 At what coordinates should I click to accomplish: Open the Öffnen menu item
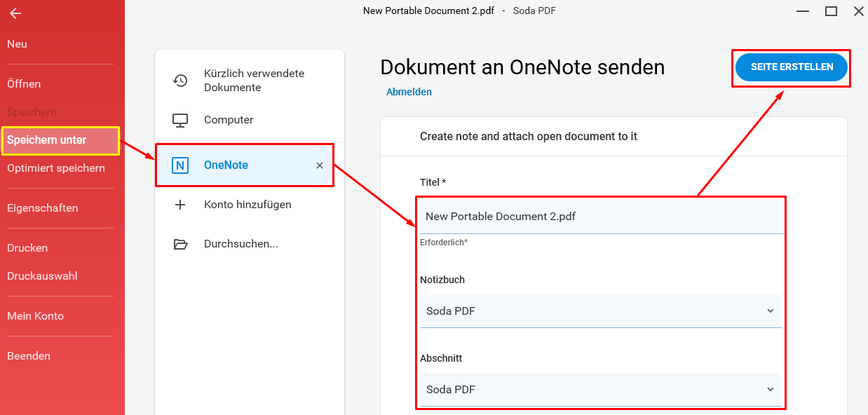24,84
